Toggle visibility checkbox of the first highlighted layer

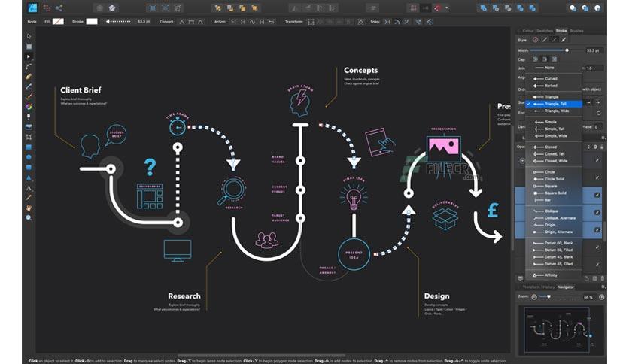pyautogui.click(x=597, y=195)
